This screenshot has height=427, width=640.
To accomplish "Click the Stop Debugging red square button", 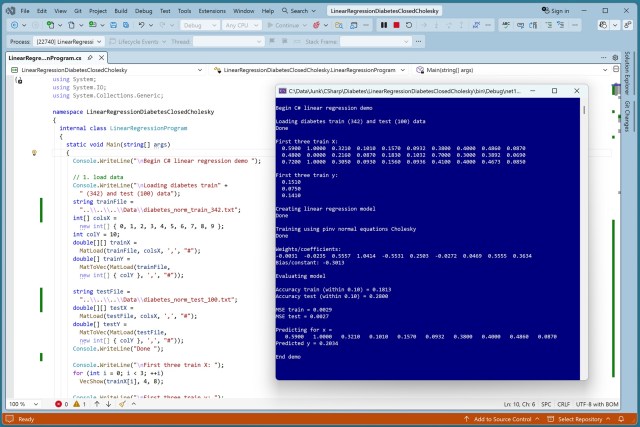I will coord(397,25).
